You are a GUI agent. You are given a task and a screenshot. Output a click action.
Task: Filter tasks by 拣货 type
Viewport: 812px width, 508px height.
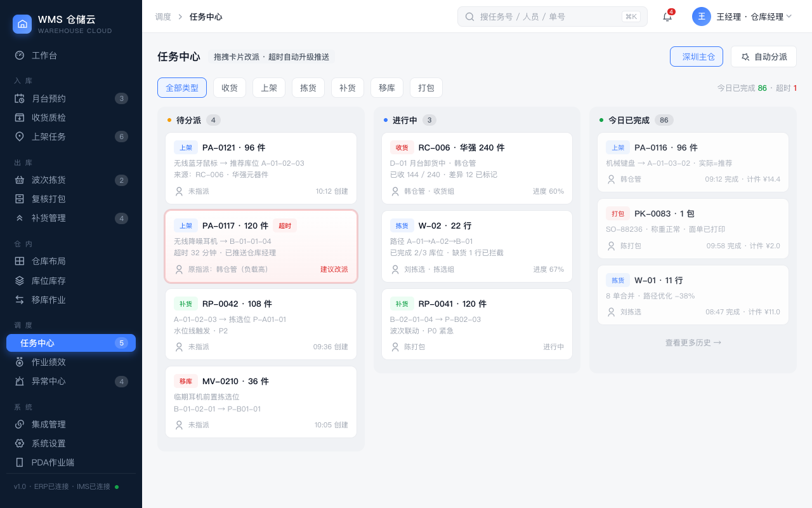[308, 88]
